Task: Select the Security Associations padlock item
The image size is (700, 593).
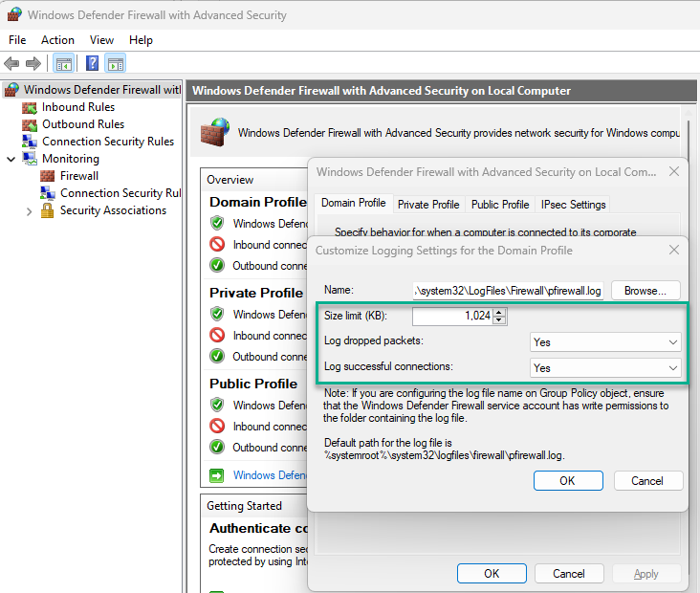Action: click(112, 210)
